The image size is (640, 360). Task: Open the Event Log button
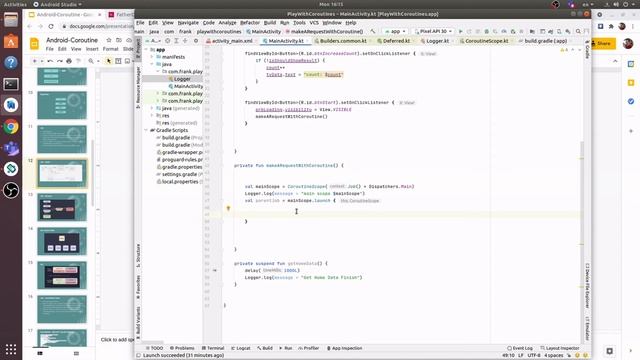520,348
